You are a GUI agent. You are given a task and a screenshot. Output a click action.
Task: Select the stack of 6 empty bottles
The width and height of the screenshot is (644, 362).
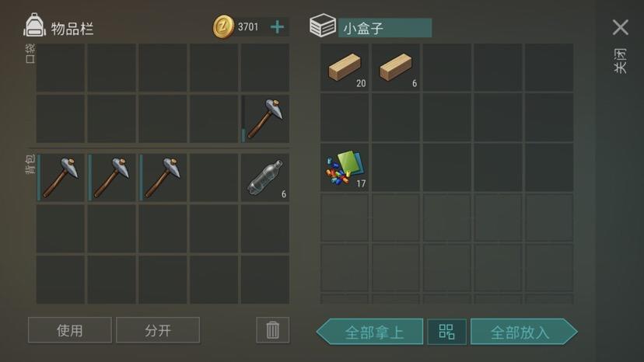pos(265,178)
